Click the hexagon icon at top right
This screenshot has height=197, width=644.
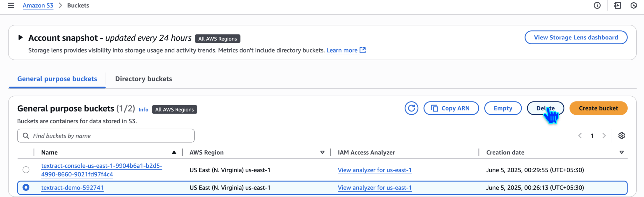[x=633, y=5]
